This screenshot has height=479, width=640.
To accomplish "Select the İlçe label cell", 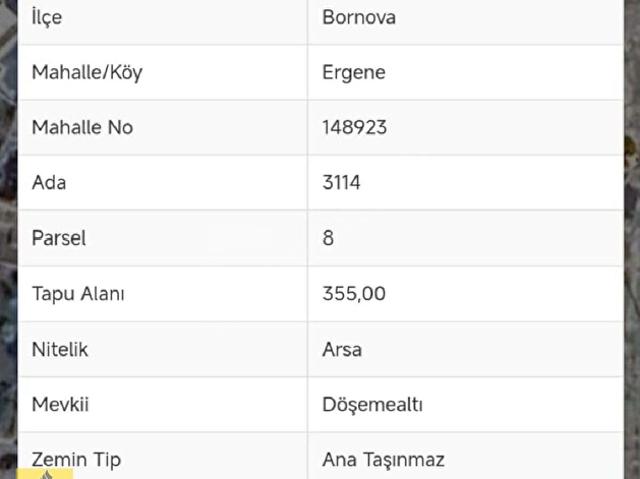I will tap(53, 17).
